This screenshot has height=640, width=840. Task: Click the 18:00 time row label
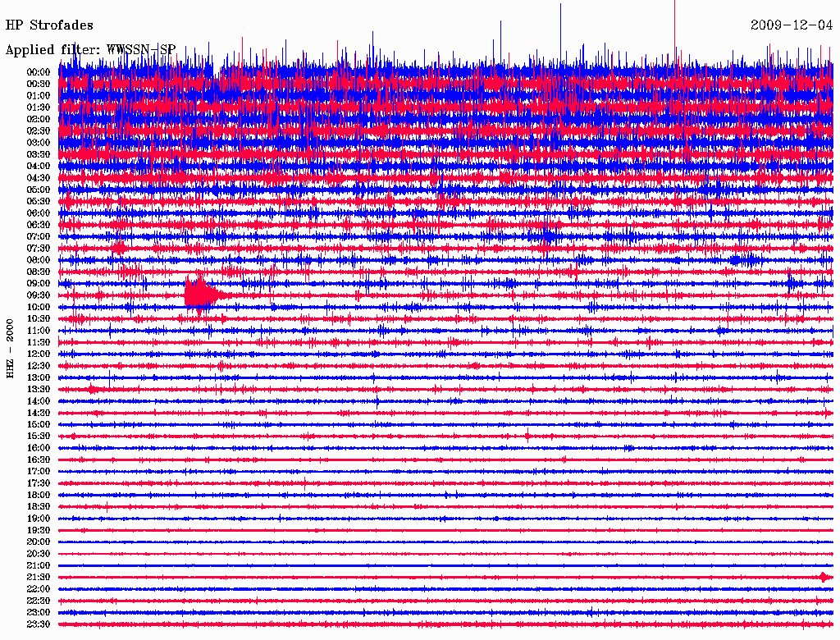39,495
